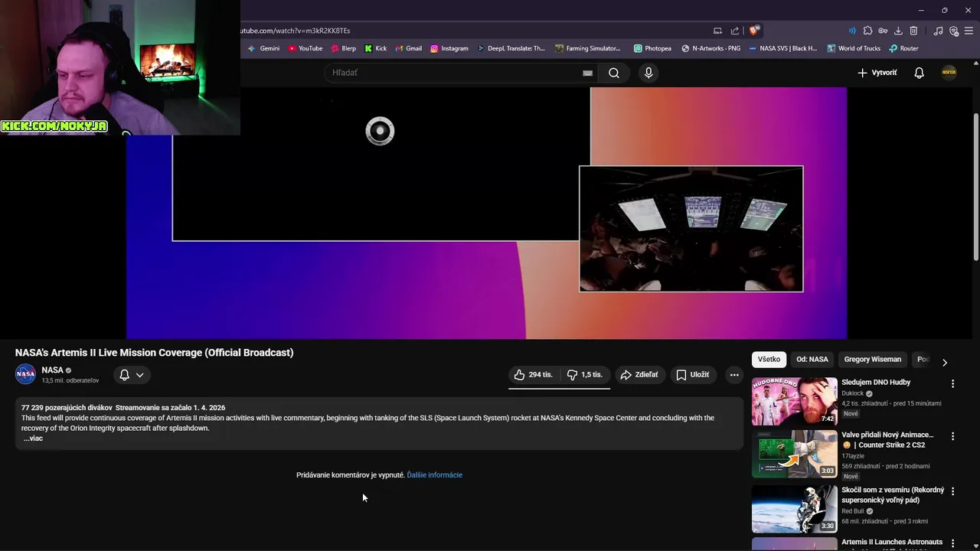This screenshot has height=551, width=980.
Task: Open the Farming Simulator bookmark
Action: pyautogui.click(x=588, y=48)
